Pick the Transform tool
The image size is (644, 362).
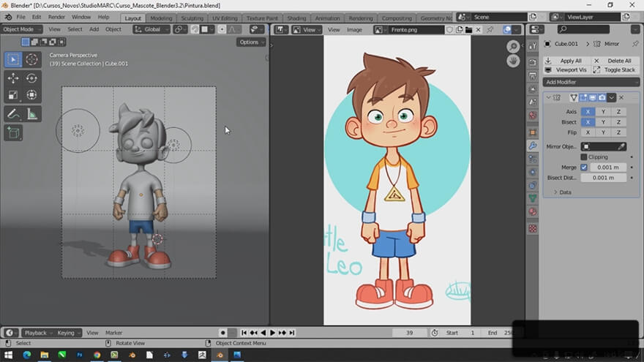coord(31,95)
